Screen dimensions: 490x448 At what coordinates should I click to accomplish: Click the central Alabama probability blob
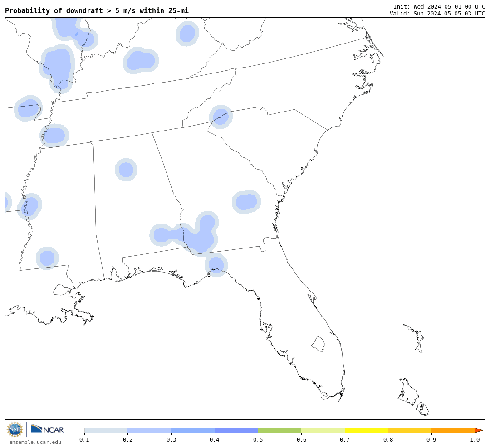[x=126, y=170]
